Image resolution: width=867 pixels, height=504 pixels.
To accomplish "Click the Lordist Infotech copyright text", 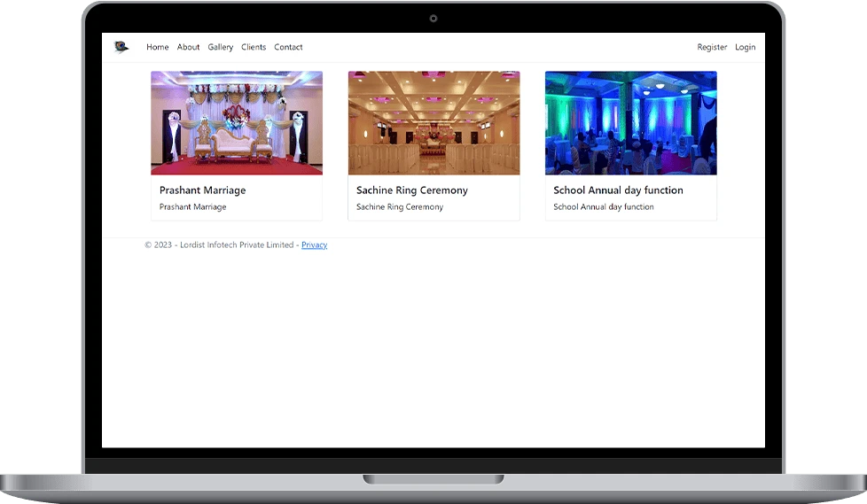I will coord(220,245).
